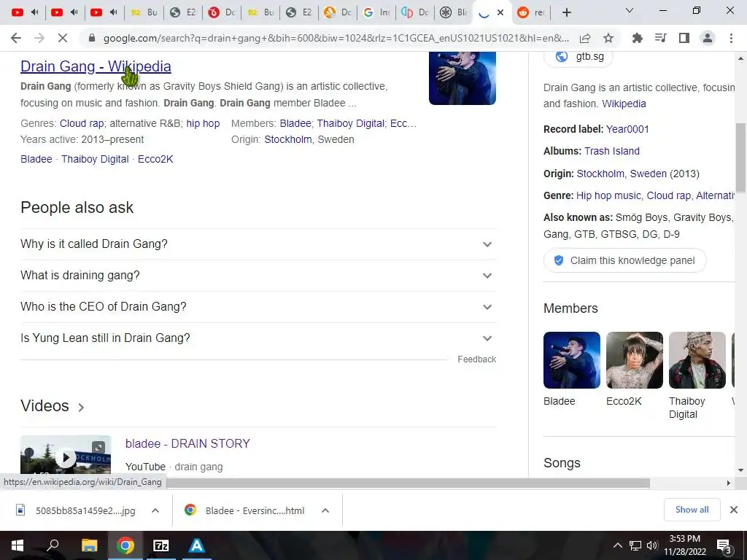This screenshot has width=747, height=560.
Task: Share this page icon
Action: (x=585, y=38)
